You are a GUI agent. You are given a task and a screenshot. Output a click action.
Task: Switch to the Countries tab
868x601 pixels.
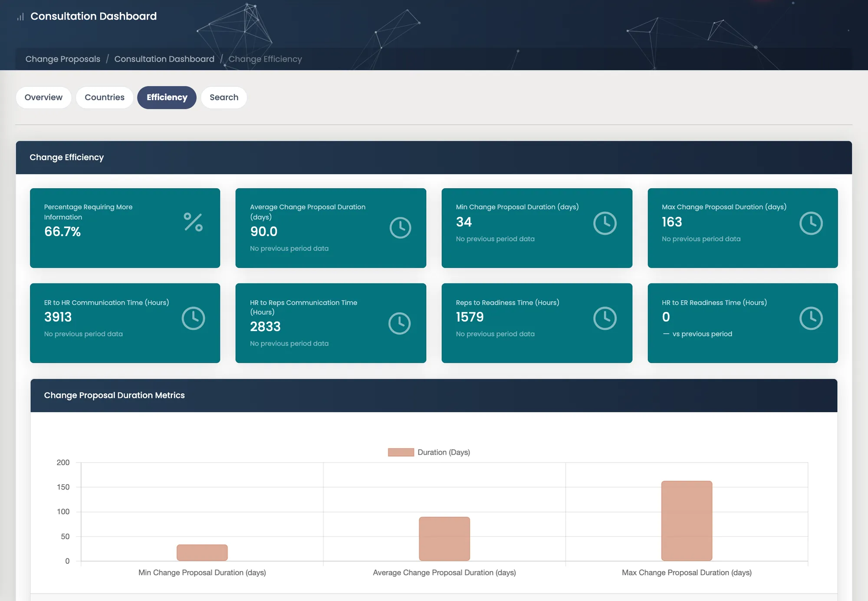tap(105, 97)
